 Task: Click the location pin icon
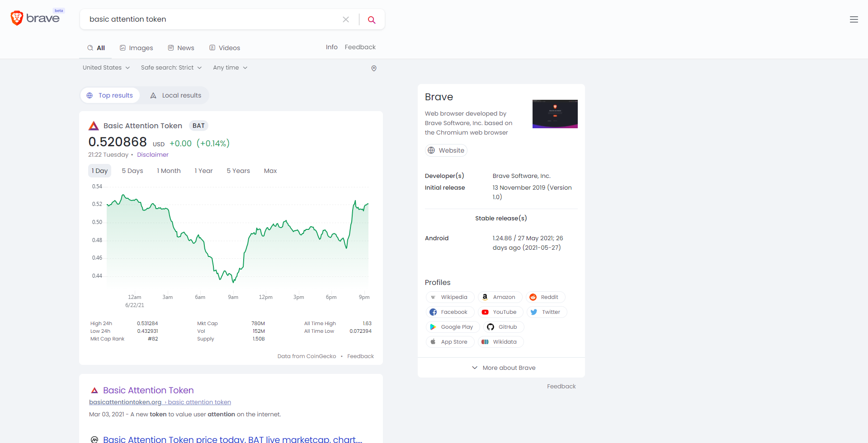click(374, 68)
